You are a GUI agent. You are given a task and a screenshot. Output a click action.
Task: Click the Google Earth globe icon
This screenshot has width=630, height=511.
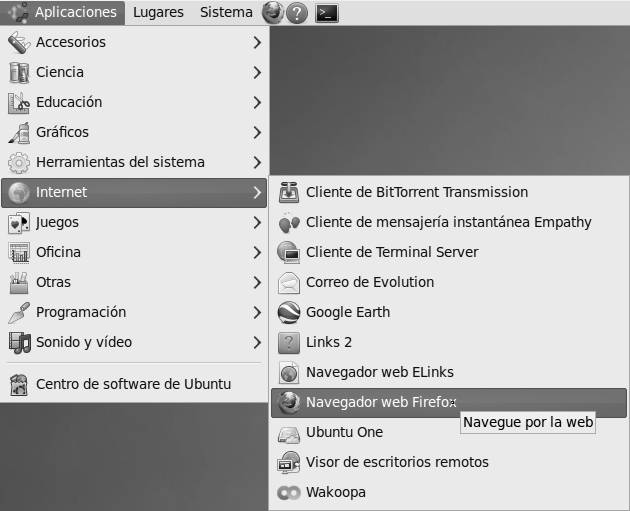point(289,312)
